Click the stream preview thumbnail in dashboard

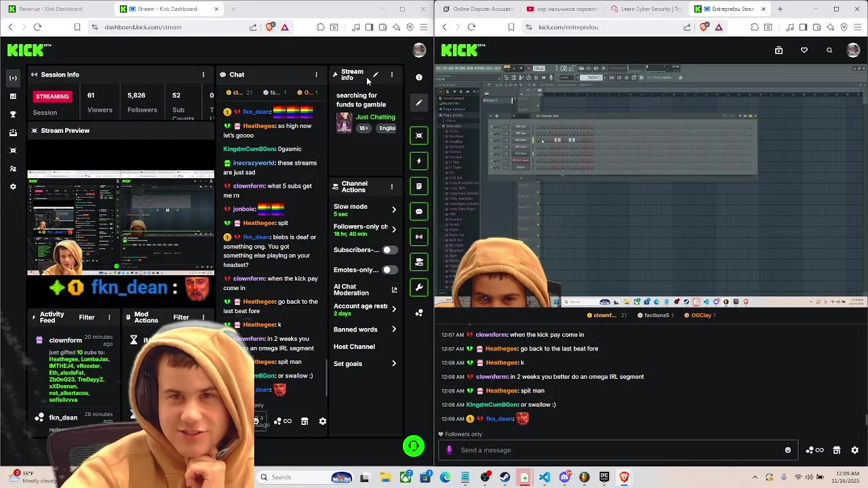(x=121, y=222)
